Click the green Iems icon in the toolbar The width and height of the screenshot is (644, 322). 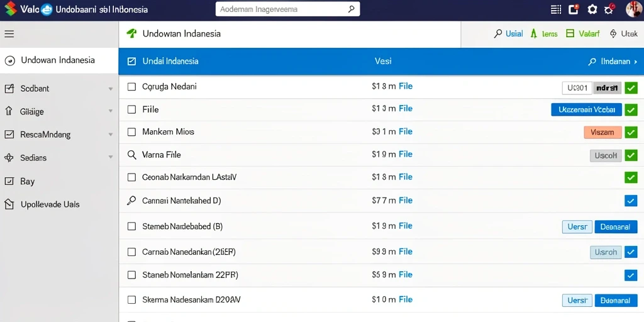coord(533,34)
